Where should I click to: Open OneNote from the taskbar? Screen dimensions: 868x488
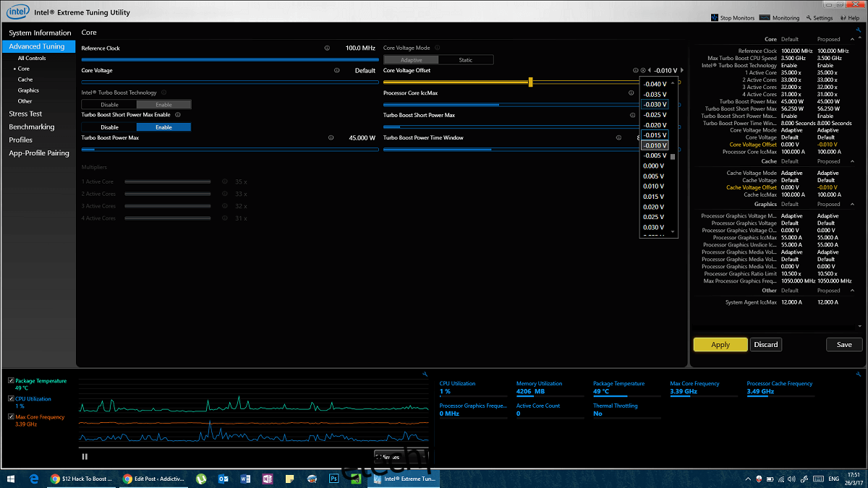tap(267, 479)
